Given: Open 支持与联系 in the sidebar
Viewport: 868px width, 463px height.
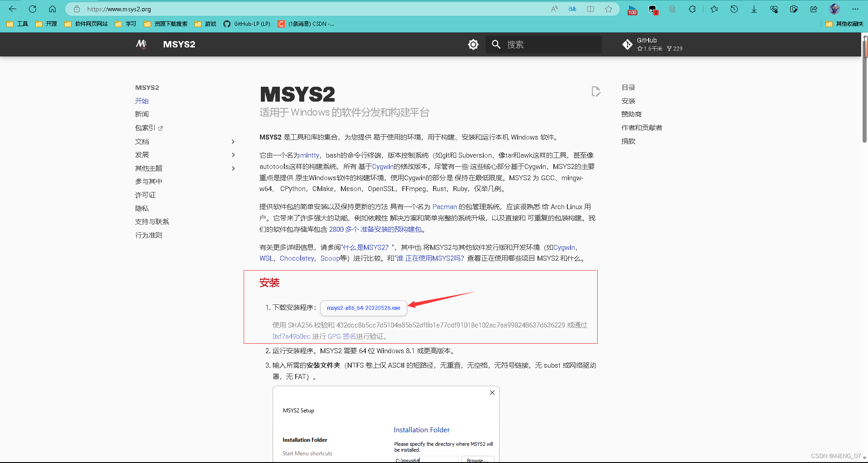Looking at the screenshot, I should (152, 222).
